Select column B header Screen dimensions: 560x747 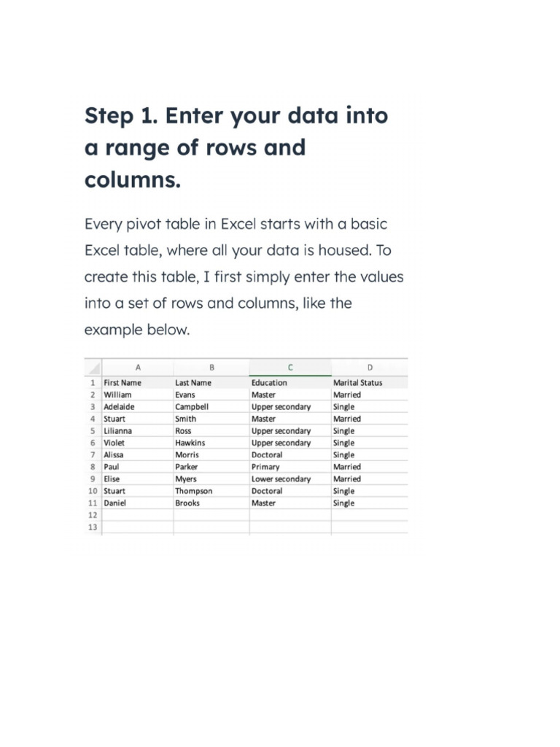tap(211, 368)
